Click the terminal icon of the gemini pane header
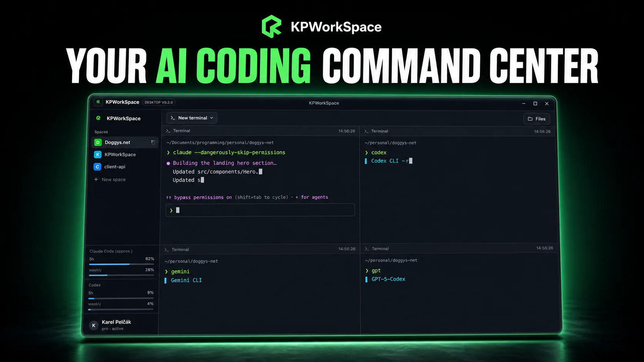This screenshot has height=362, width=644. coord(167,250)
